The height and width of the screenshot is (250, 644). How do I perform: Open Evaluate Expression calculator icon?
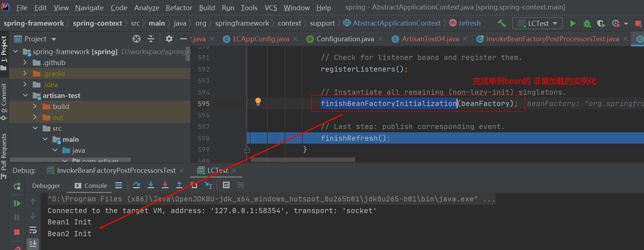click(x=226, y=185)
